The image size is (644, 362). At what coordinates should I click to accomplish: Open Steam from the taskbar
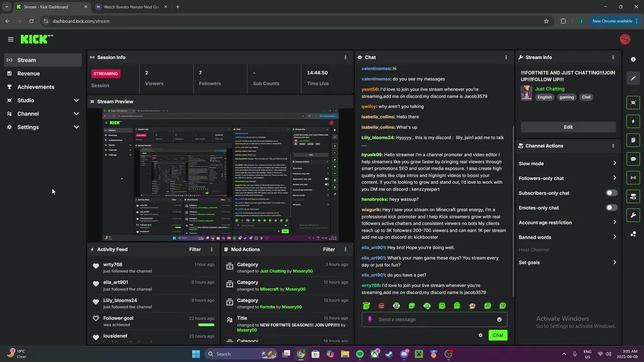(x=389, y=354)
